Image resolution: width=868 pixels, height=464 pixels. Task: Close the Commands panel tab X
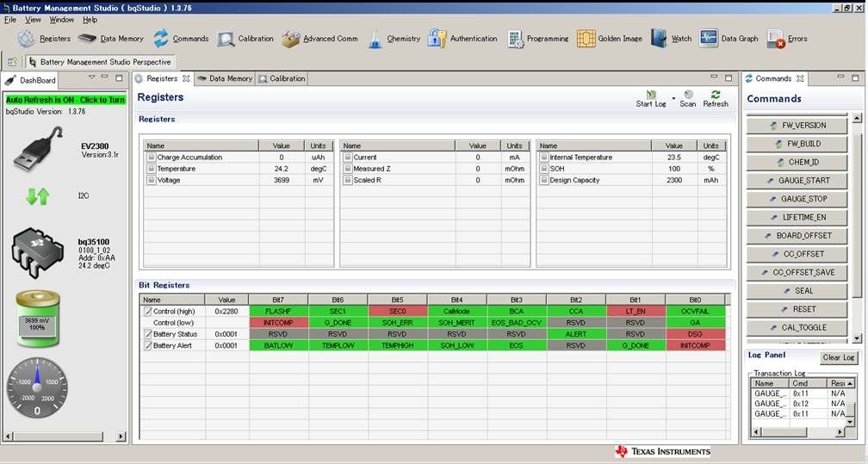point(800,78)
